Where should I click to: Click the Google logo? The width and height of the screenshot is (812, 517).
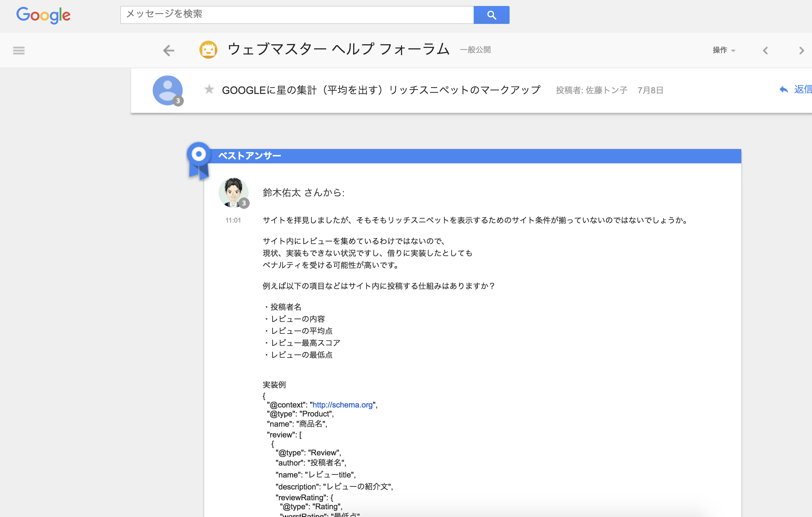[x=43, y=15]
